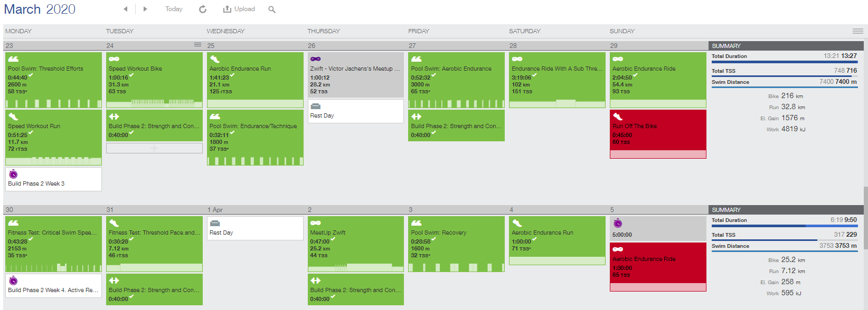Click stopwatch icon on Build Phase 2 Week 3
Screen dimensions: 868x310
point(13,174)
